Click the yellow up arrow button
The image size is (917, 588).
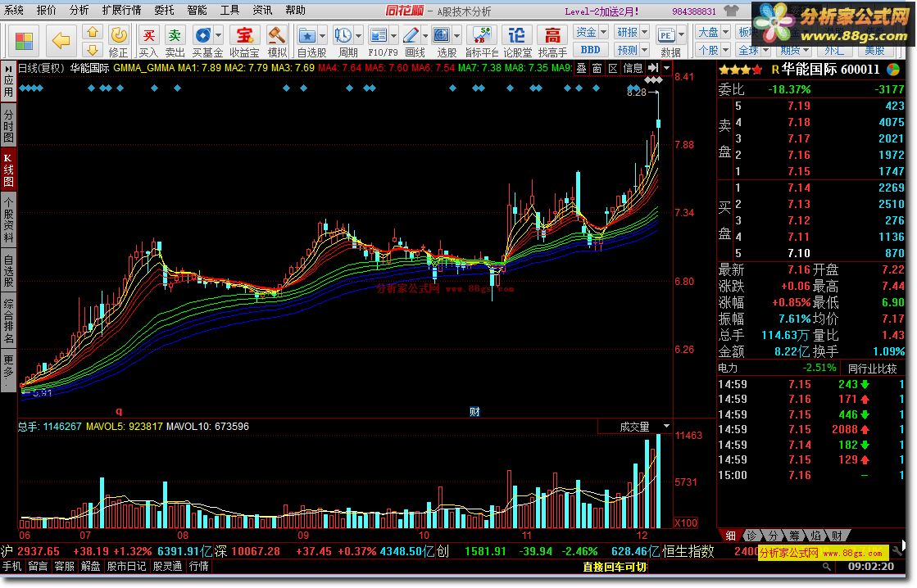[x=93, y=32]
